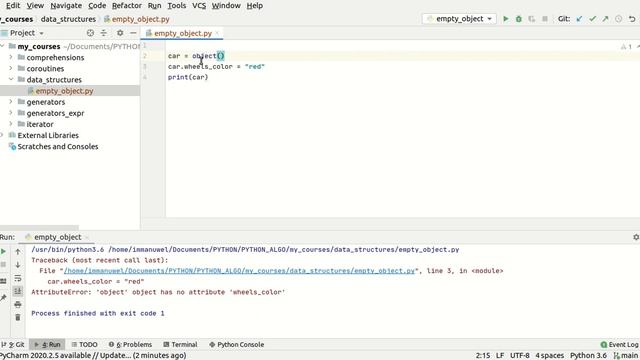
Task: Pin the Run tab with pin icon
Action: (3, 298)
